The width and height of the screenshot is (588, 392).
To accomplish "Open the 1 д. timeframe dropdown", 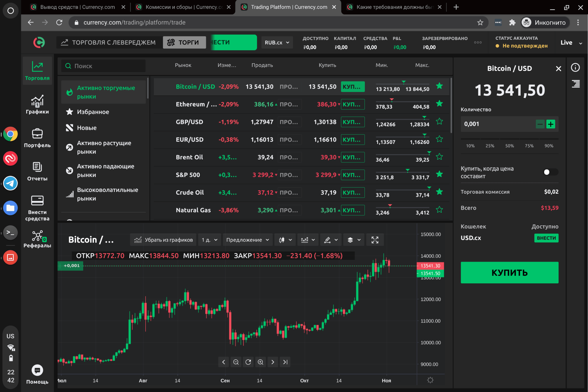I will (209, 240).
